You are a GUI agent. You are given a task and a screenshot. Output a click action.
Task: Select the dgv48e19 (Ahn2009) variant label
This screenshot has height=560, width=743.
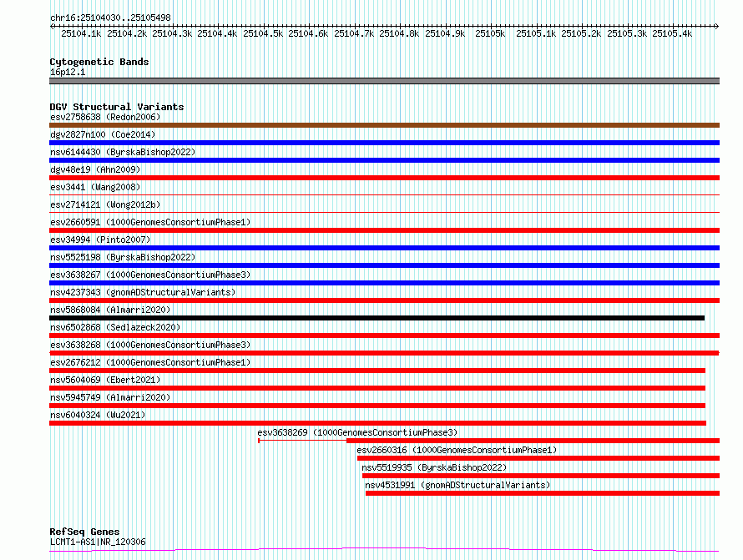click(95, 169)
